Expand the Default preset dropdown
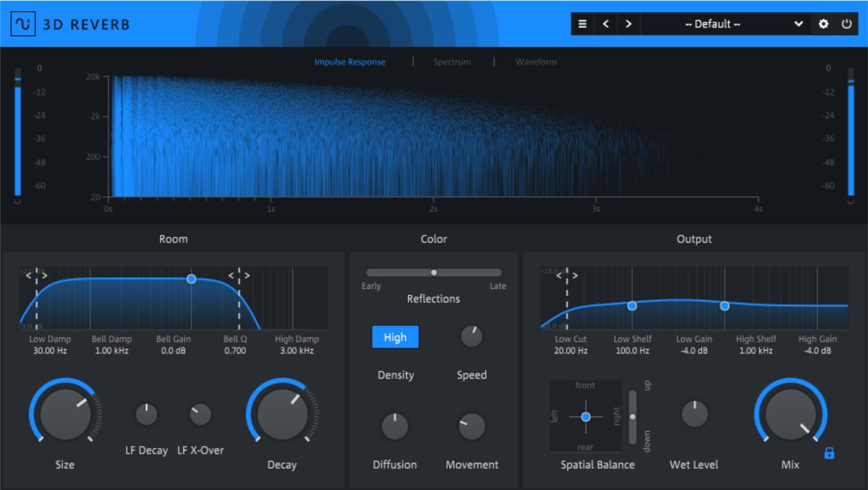The image size is (868, 490). (798, 24)
